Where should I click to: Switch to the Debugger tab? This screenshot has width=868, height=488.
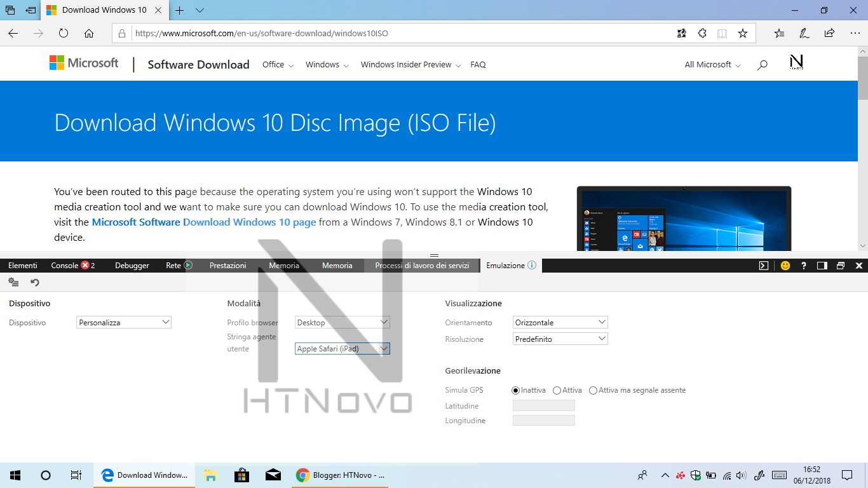point(132,265)
